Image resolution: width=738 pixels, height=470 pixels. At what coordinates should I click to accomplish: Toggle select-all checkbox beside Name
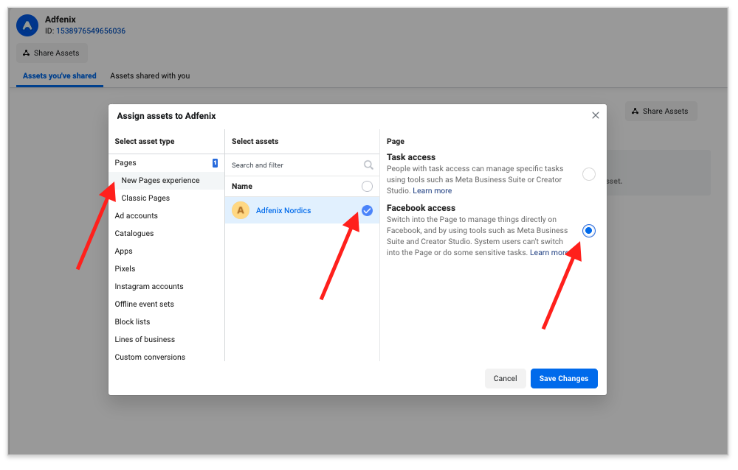click(367, 187)
